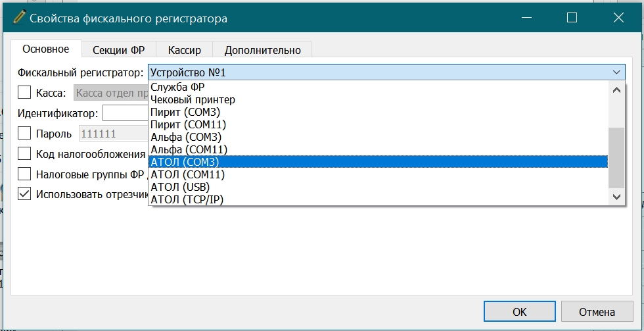Open the Кассир tab
The width and height of the screenshot is (644, 331).
coord(185,50)
